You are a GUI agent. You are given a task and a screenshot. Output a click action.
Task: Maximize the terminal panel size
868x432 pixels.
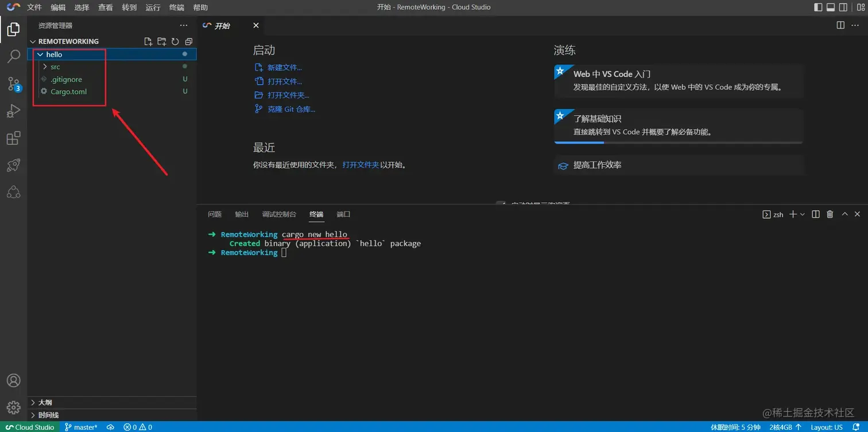click(844, 214)
